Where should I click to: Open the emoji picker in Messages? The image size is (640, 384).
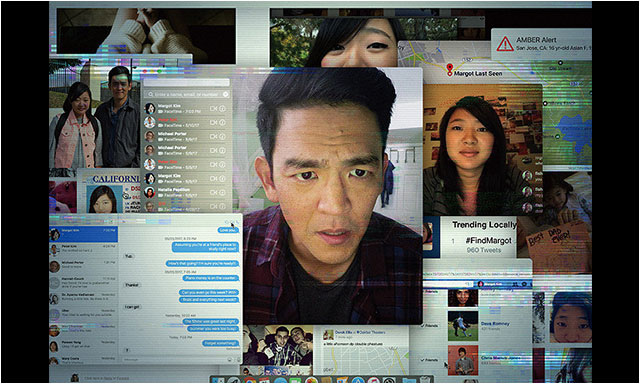tap(229, 360)
